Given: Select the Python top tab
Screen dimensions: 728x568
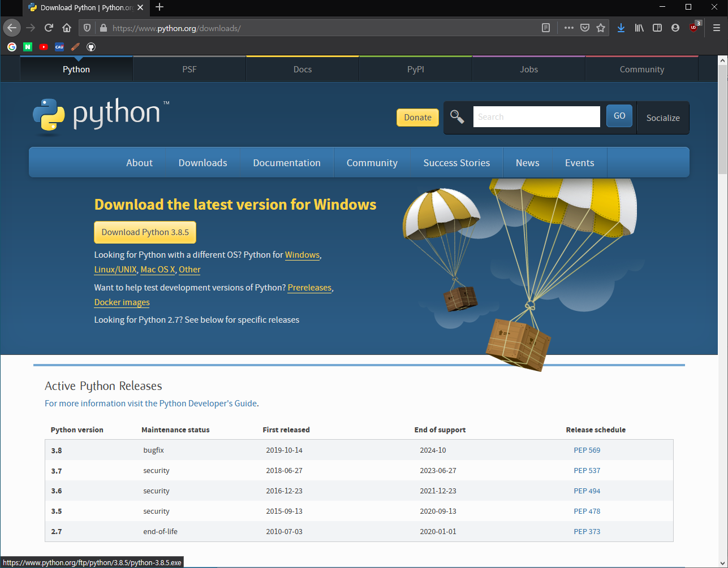Looking at the screenshot, I should (x=76, y=70).
